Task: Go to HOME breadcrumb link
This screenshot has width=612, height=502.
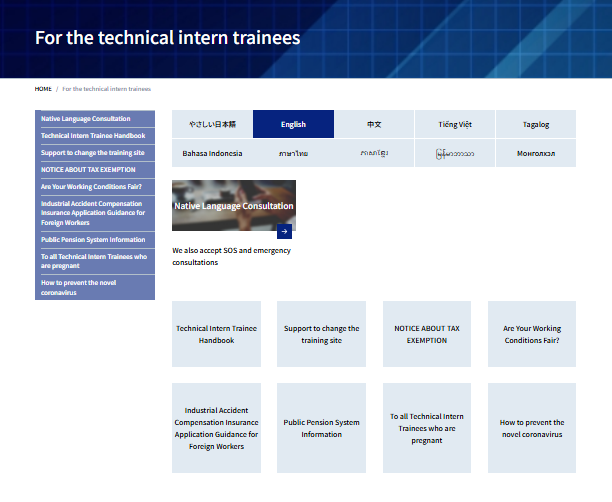Action: (43, 89)
